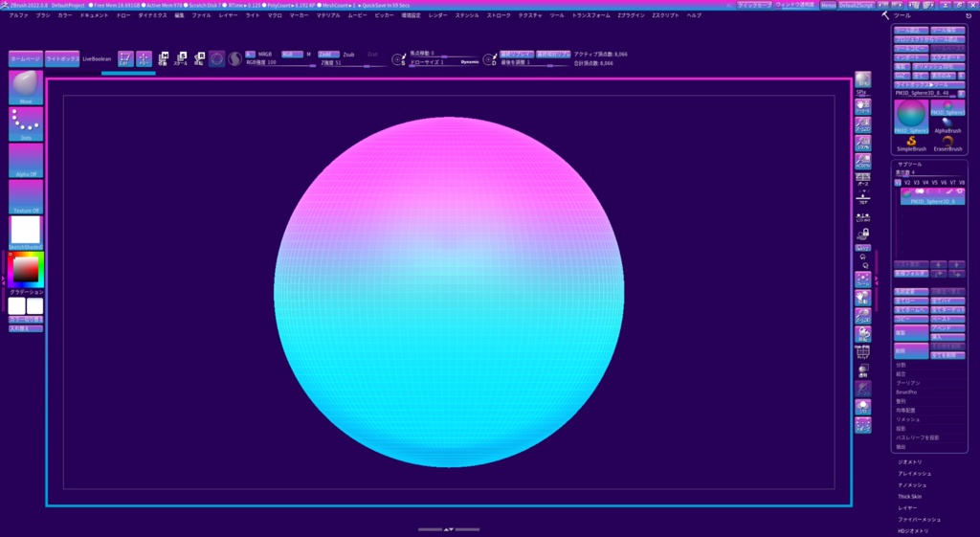Open the ファイル menu
980x537 pixels.
pyautogui.click(x=201, y=15)
